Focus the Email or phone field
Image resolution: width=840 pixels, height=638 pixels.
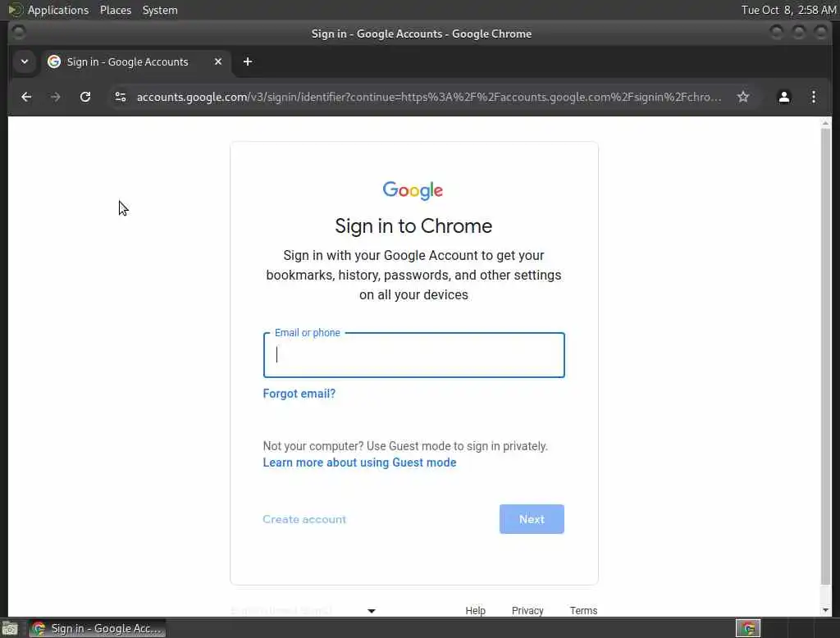(x=413, y=355)
